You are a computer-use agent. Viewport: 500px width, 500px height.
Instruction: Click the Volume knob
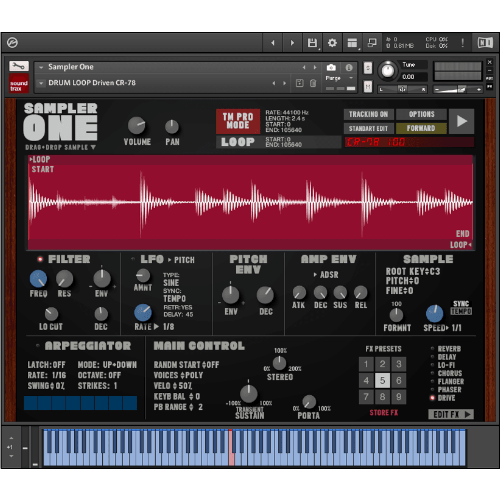pos(136,126)
